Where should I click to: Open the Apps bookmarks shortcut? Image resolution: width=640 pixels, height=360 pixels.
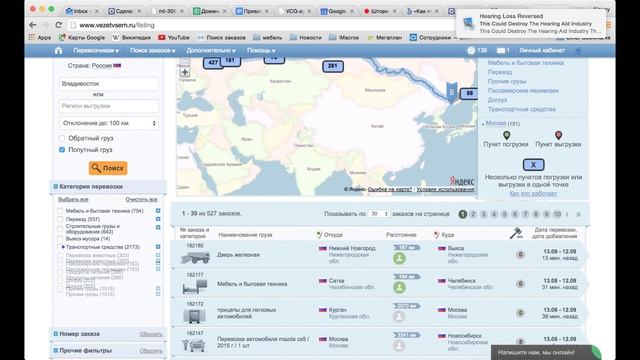coord(40,37)
